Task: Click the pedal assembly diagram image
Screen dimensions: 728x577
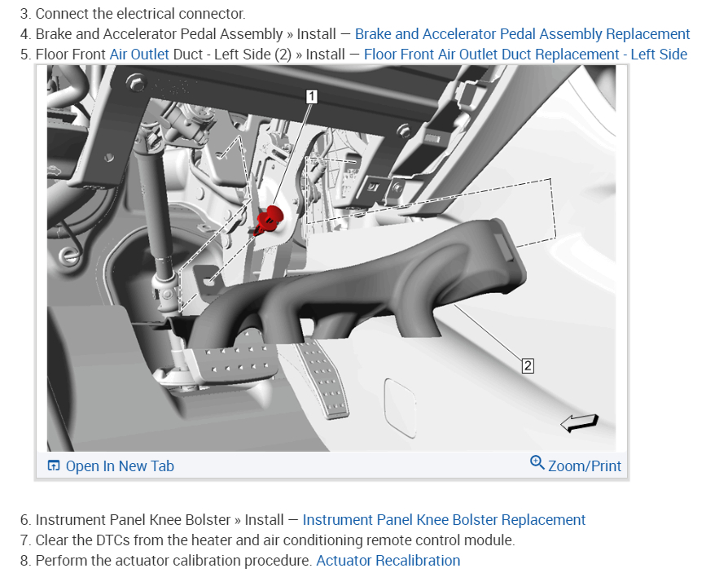Action: (331, 258)
